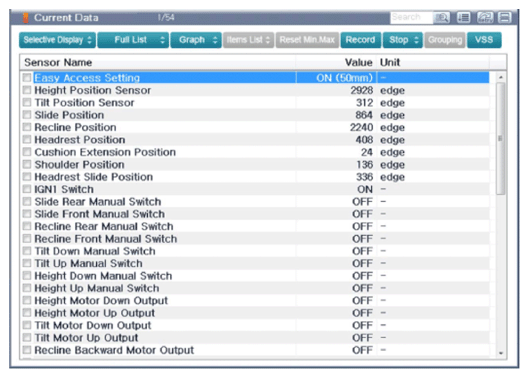The width and height of the screenshot is (529, 378).
Task: Click the value 2928 for Height Position Sensor
Action: (362, 90)
